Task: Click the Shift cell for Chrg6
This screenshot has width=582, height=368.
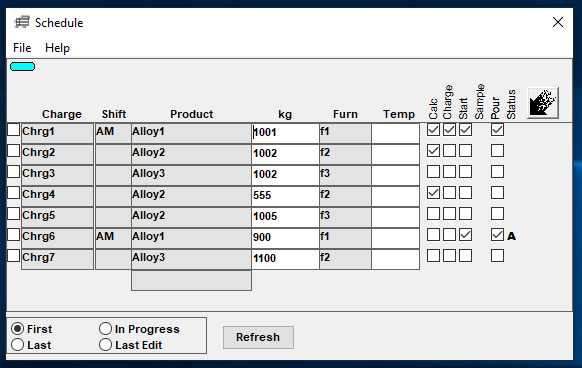Action: coord(113,237)
